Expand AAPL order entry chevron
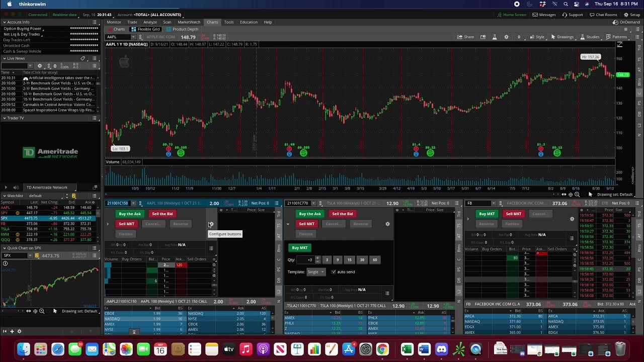This screenshot has height=362, width=644. tap(108, 224)
